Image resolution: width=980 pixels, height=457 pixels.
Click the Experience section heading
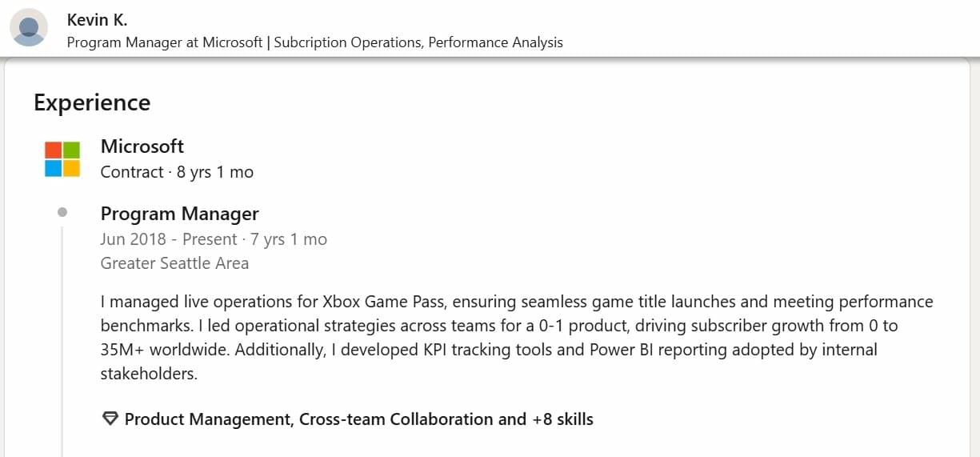click(92, 102)
